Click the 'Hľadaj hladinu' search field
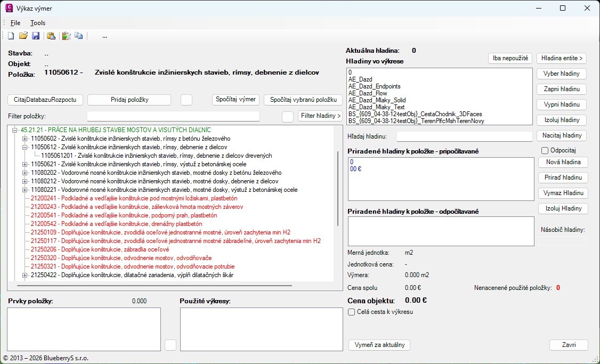This screenshot has height=364, width=600. 465,136
